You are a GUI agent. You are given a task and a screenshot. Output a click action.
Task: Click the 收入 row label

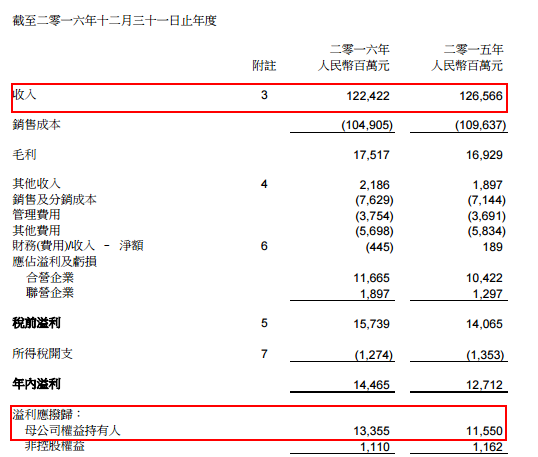pos(24,95)
